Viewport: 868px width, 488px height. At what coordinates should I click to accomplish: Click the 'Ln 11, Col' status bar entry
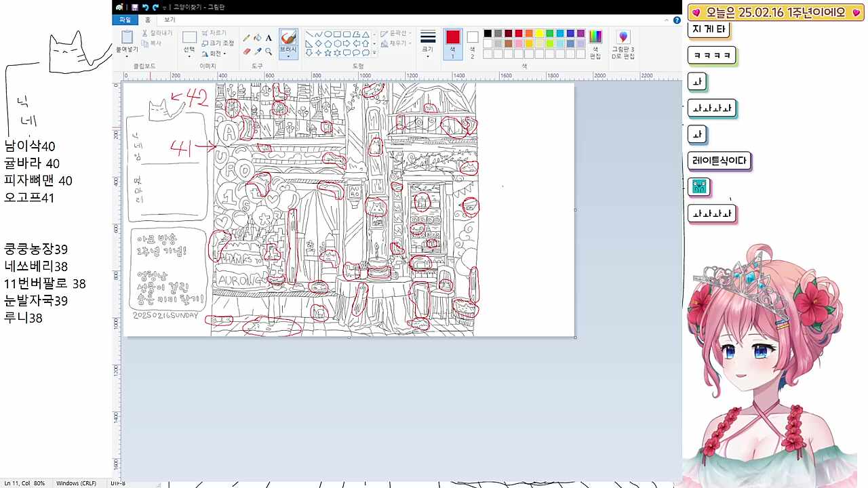(17, 483)
